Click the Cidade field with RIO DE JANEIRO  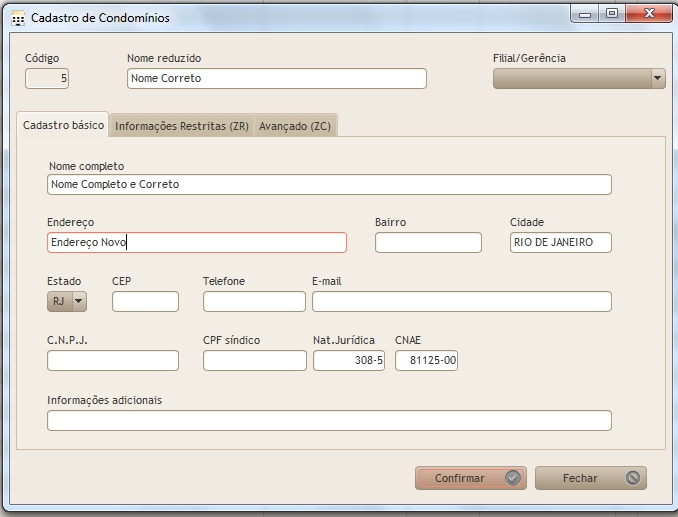click(560, 242)
